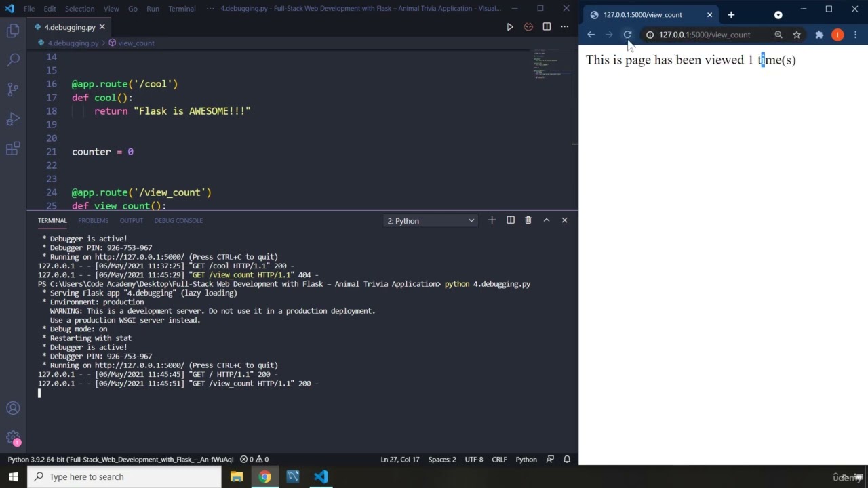Open the Chrome profile avatar
The width and height of the screenshot is (868, 488).
[x=837, y=35]
